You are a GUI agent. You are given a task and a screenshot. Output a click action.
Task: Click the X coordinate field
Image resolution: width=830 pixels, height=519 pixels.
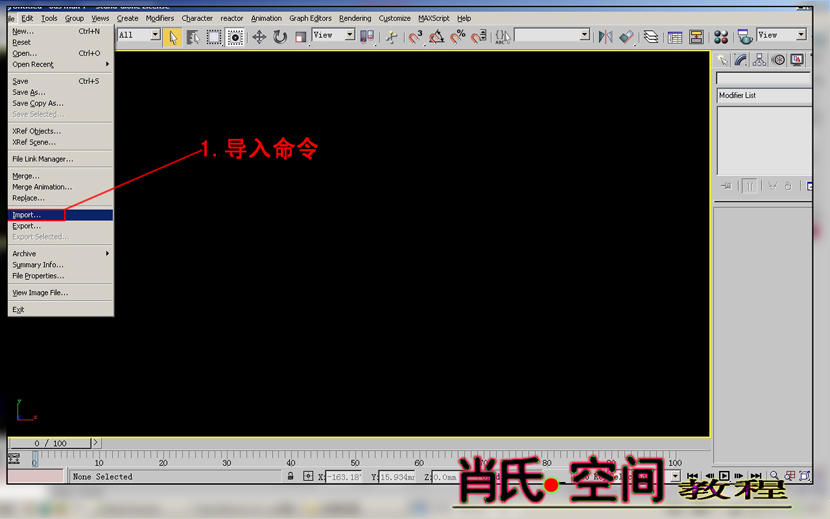pyautogui.click(x=344, y=477)
